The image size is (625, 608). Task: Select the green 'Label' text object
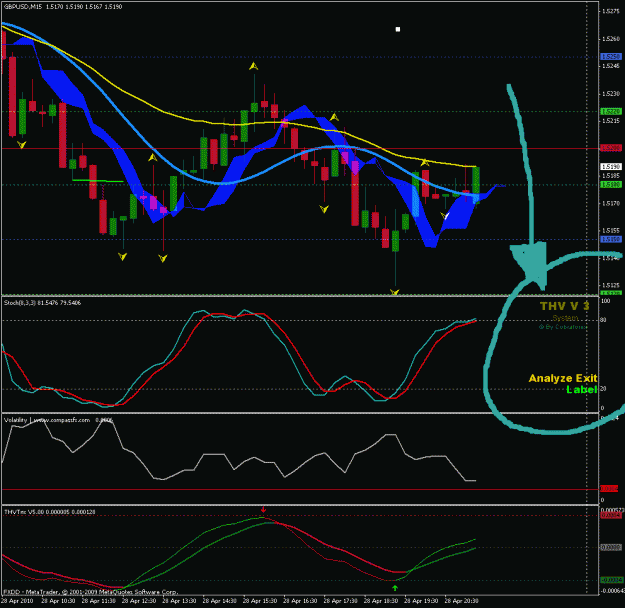[582, 390]
